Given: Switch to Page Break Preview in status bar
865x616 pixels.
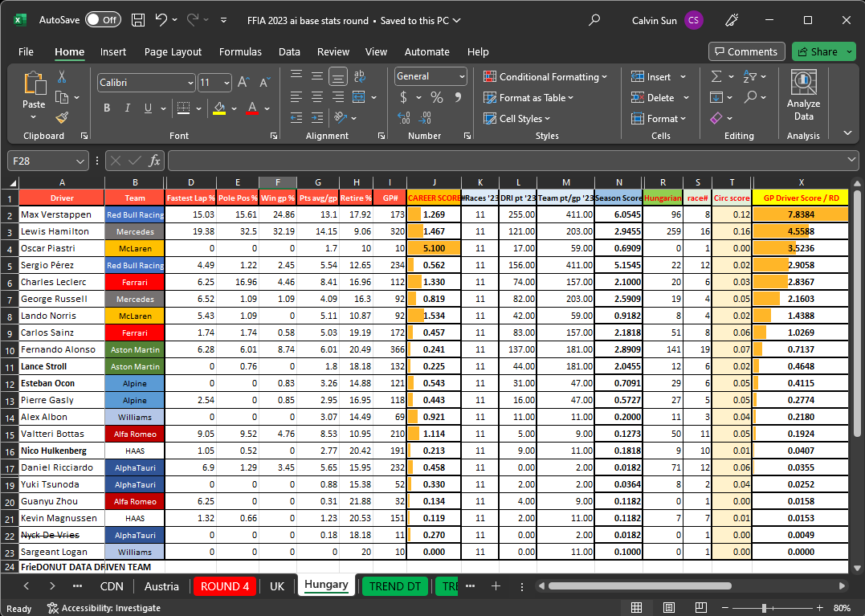Looking at the screenshot, I should (x=700, y=608).
